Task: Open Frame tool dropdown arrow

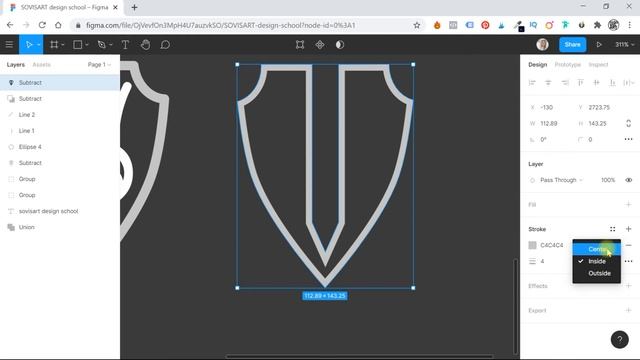Action: 63,45
